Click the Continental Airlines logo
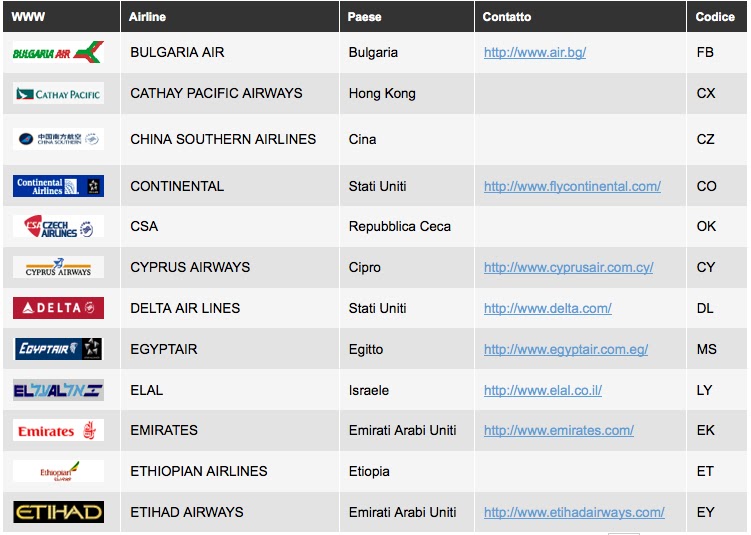This screenshot has width=751, height=535. 58,186
